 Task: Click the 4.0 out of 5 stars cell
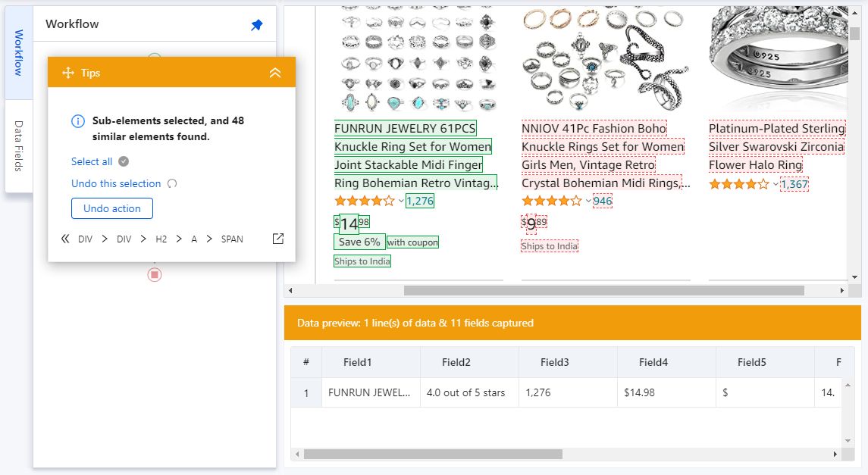469,392
